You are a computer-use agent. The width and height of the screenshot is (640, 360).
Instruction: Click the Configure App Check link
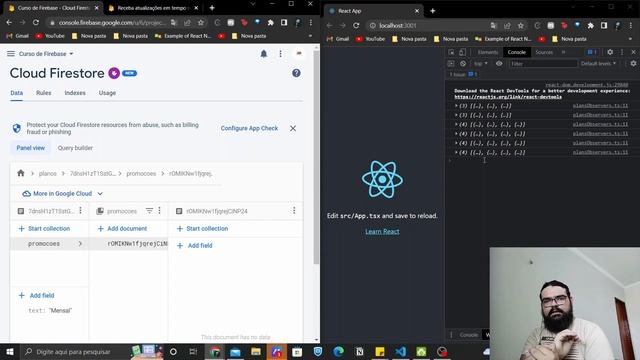pos(249,128)
